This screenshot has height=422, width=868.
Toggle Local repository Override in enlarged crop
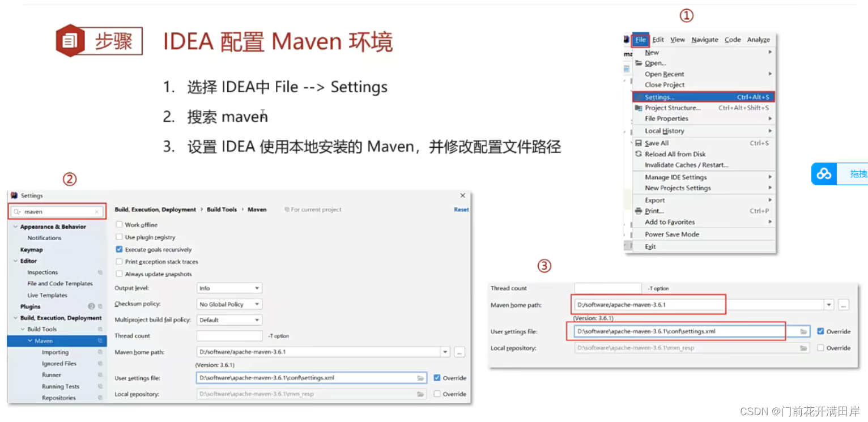click(820, 348)
